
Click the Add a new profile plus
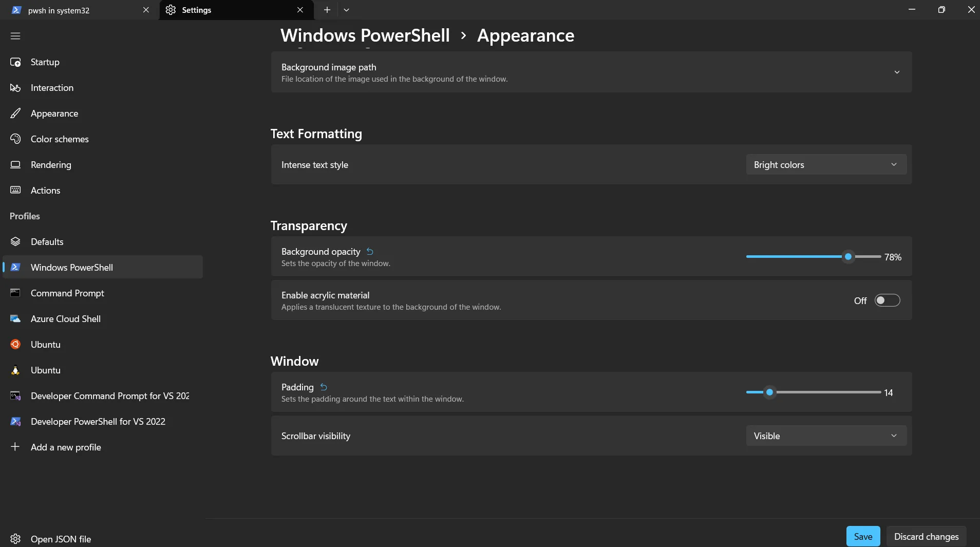click(x=15, y=447)
